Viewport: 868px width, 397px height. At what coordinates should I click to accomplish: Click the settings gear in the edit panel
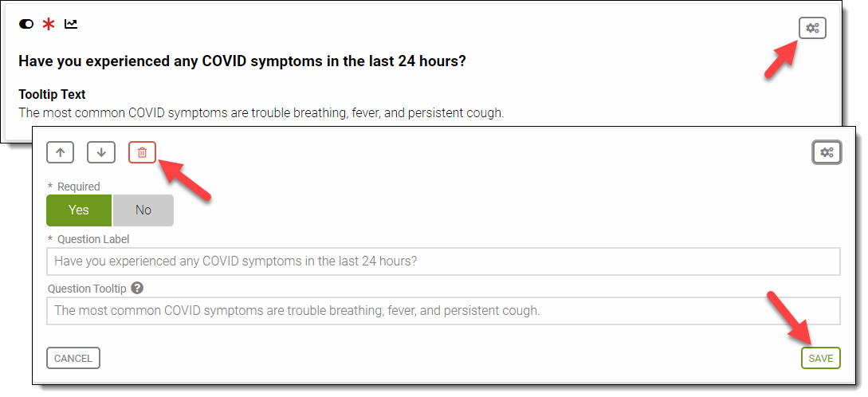pyautogui.click(x=827, y=152)
